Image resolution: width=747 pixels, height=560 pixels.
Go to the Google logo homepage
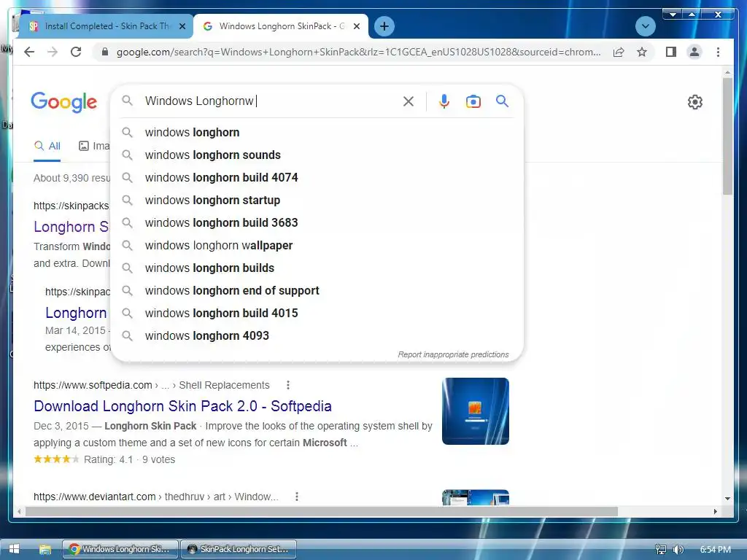[x=64, y=102]
